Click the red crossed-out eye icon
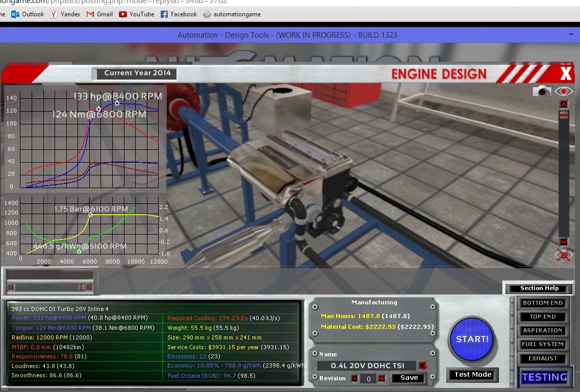580x392 pixels. click(563, 254)
